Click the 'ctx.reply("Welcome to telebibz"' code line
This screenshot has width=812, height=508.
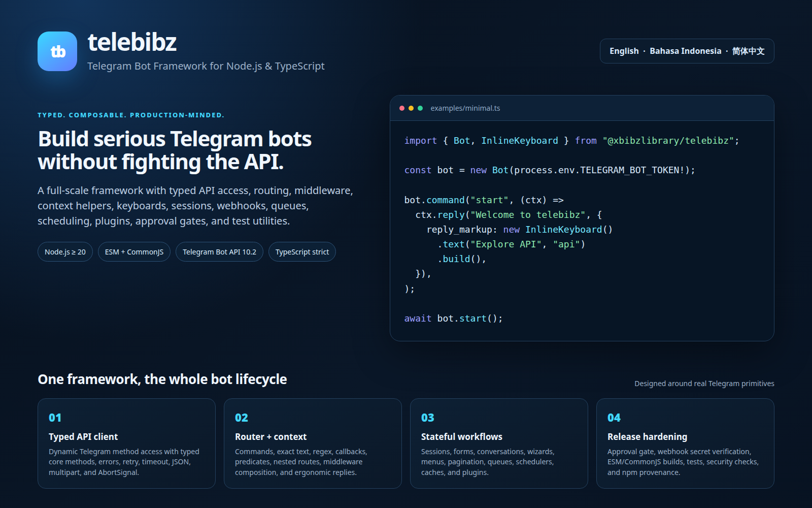coord(509,215)
